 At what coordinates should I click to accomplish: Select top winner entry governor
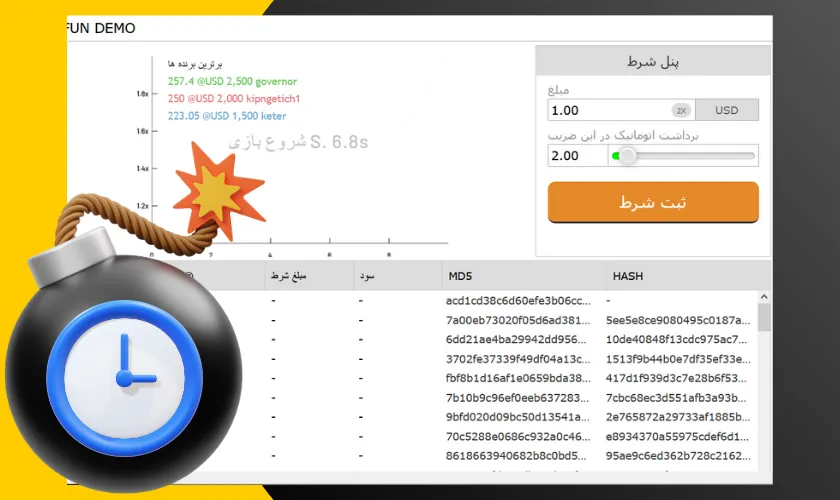[232, 81]
